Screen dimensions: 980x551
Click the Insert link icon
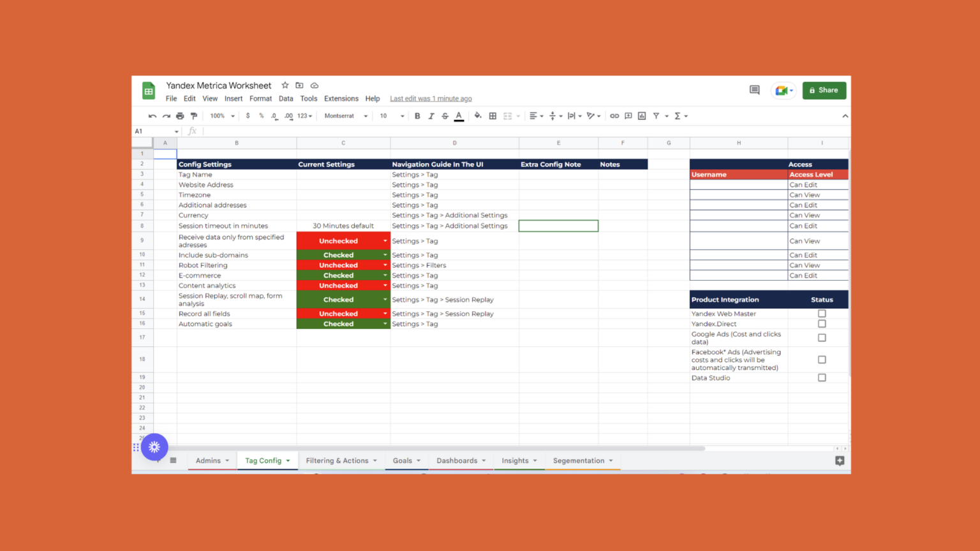tap(614, 115)
